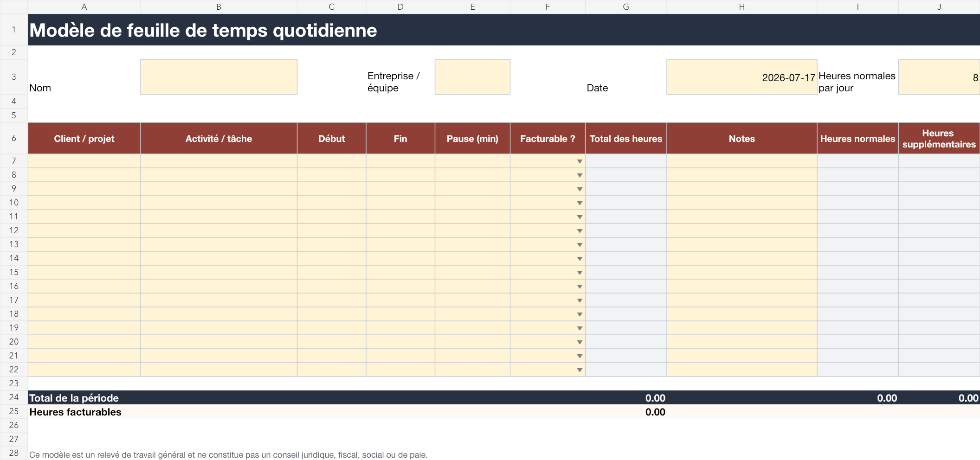
Task: Click the 'Pause (min)' column heading
Action: pos(472,139)
